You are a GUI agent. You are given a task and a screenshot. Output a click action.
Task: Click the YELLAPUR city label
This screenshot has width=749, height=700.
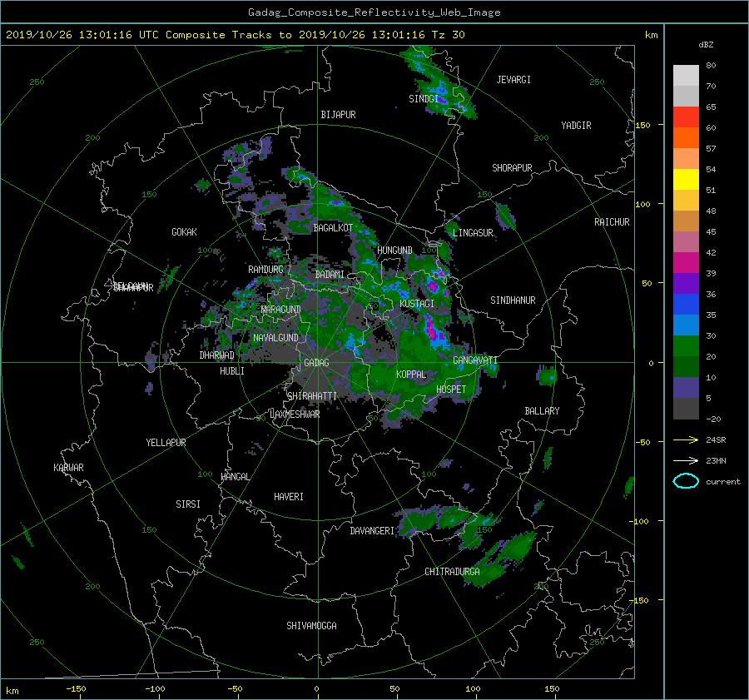(x=166, y=443)
